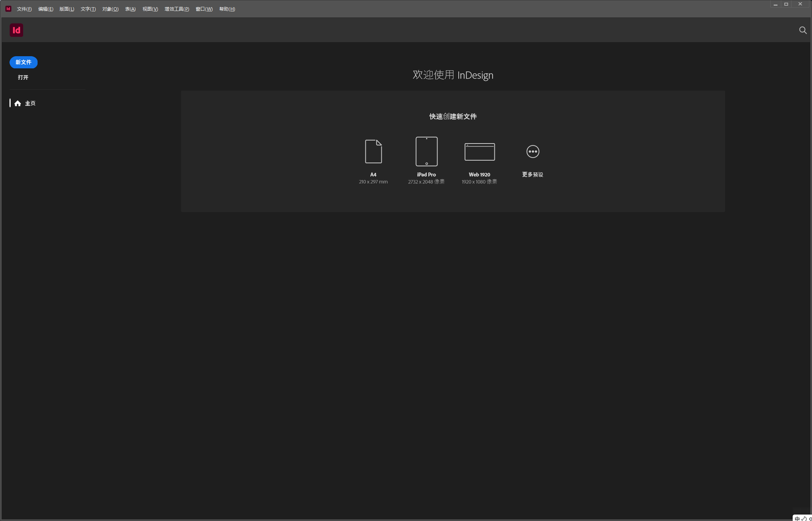This screenshot has height=521, width=812.
Task: Click the home icon beside 主页
Action: (x=17, y=103)
